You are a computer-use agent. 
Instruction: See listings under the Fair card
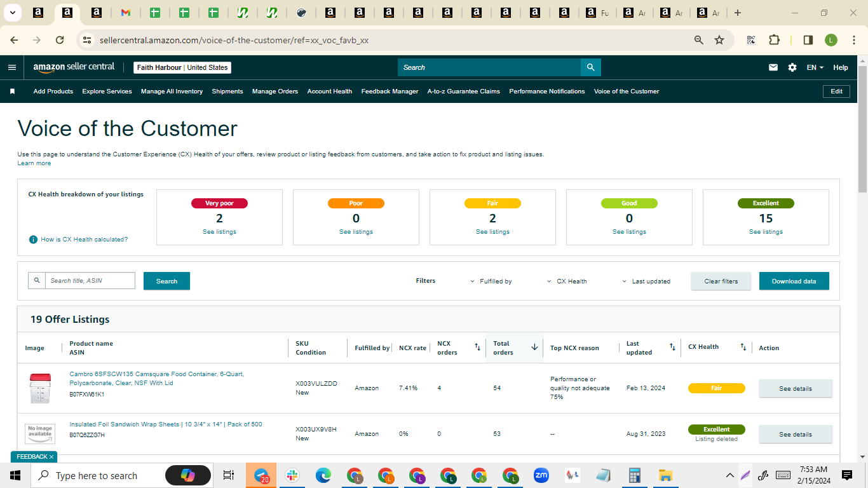click(492, 232)
